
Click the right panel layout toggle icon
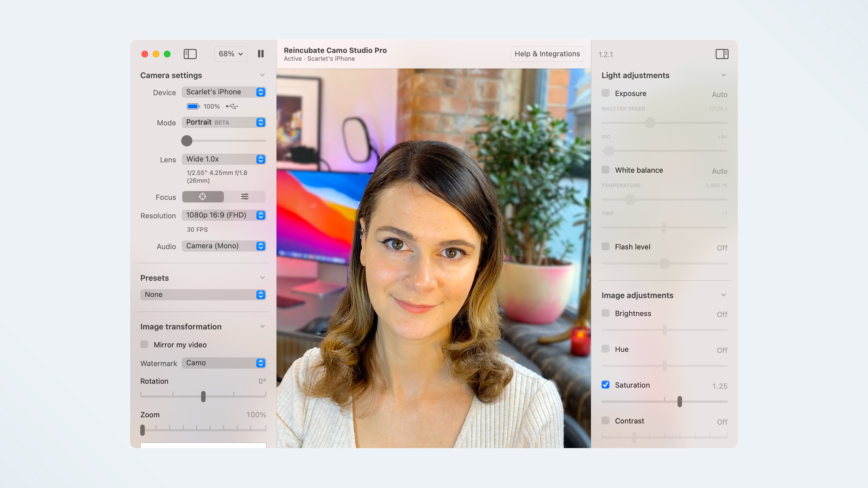click(722, 54)
